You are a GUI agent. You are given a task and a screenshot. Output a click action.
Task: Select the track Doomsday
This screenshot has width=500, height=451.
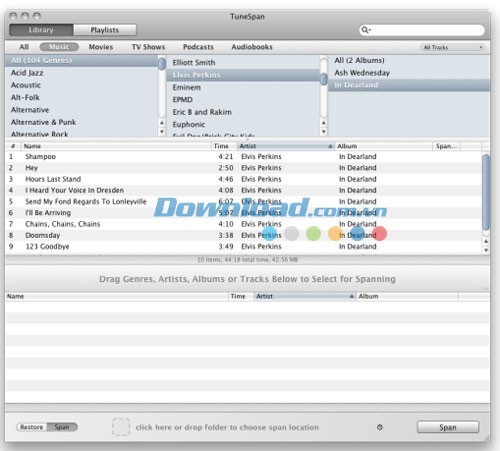pyautogui.click(x=243, y=235)
